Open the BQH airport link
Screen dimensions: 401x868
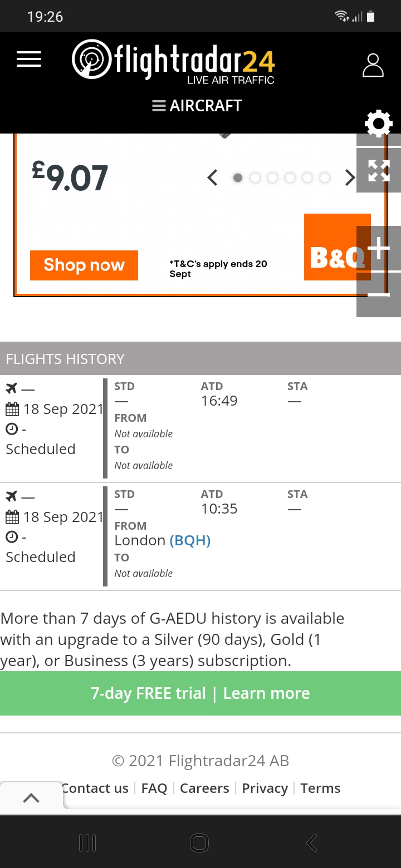pos(190,540)
